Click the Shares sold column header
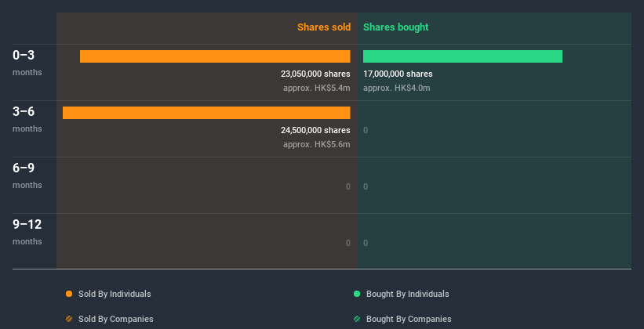The image size is (644, 329). click(x=324, y=27)
